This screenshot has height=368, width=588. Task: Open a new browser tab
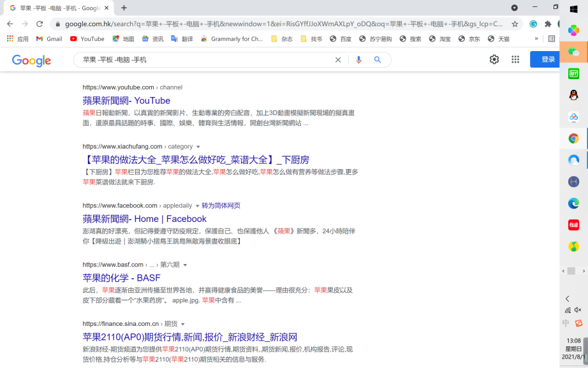coord(124,8)
